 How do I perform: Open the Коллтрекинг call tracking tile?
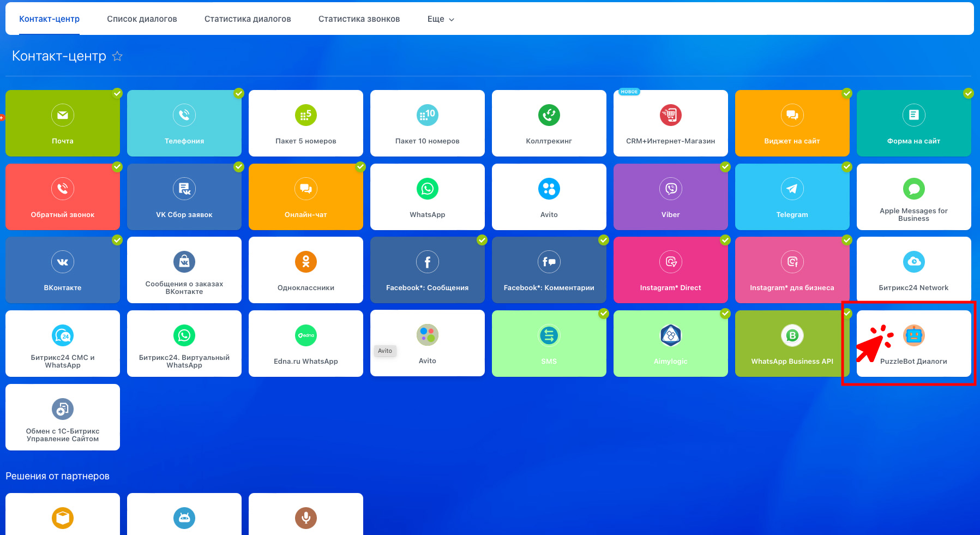coord(549,123)
